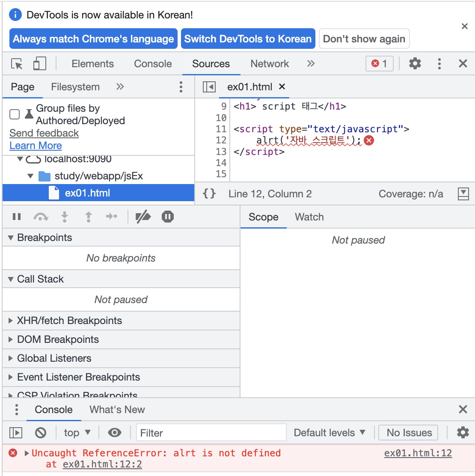Viewport: 475px width, 476px height.
Task: Open navigator pane three-dot options menu
Action: point(181,87)
